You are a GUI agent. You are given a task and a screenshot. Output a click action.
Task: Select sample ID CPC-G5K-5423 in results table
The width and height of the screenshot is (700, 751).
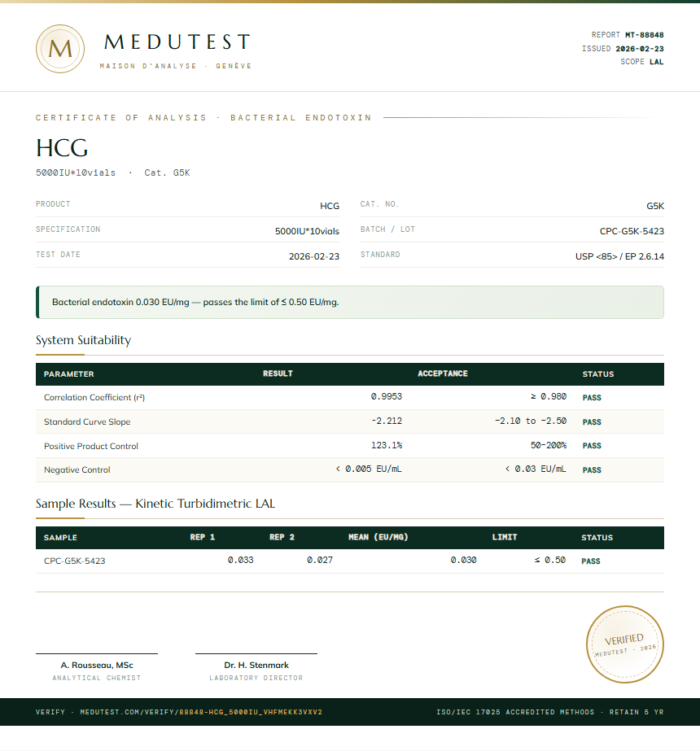pyautogui.click(x=75, y=561)
